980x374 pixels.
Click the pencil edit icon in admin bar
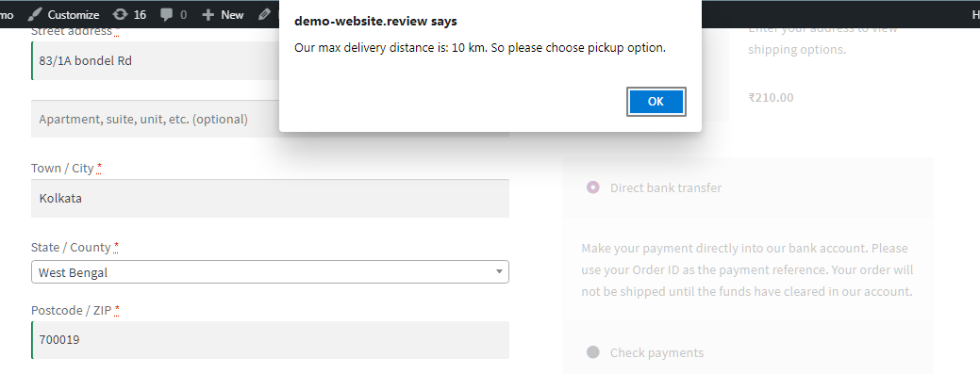click(x=264, y=14)
